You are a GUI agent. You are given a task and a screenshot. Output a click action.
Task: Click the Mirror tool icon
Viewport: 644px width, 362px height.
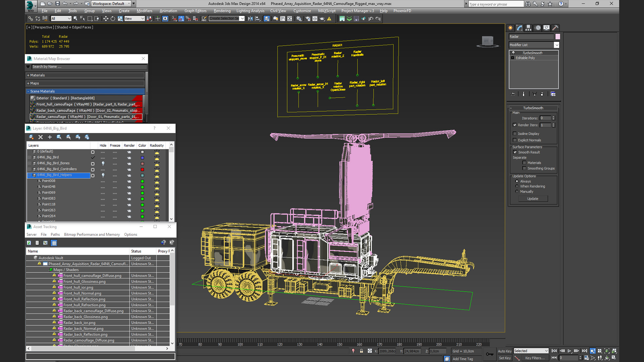coord(250,19)
